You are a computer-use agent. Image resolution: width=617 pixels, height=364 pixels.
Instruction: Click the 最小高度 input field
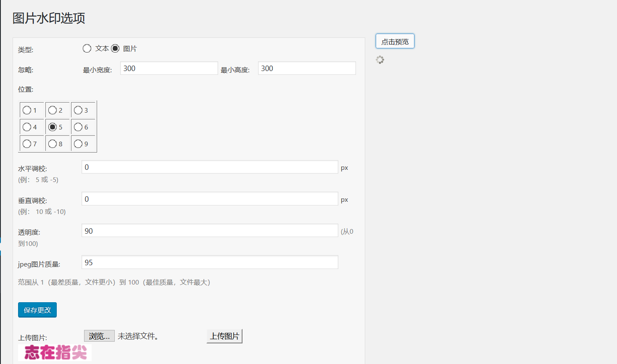point(307,68)
